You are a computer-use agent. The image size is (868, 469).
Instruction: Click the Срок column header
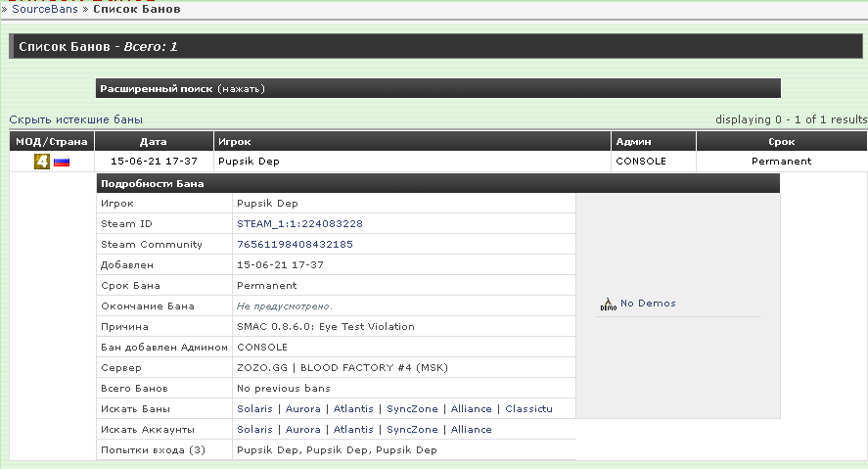pos(781,142)
